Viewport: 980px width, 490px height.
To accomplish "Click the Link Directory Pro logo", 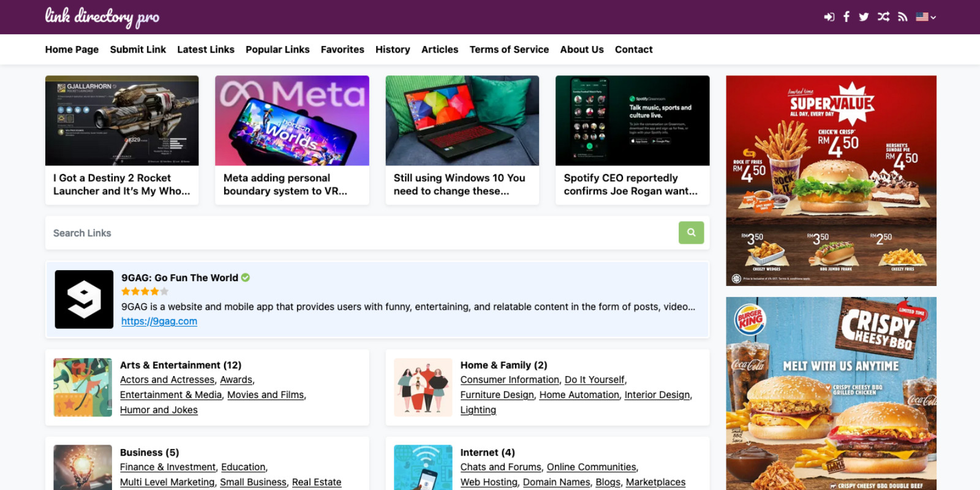I will (x=102, y=17).
